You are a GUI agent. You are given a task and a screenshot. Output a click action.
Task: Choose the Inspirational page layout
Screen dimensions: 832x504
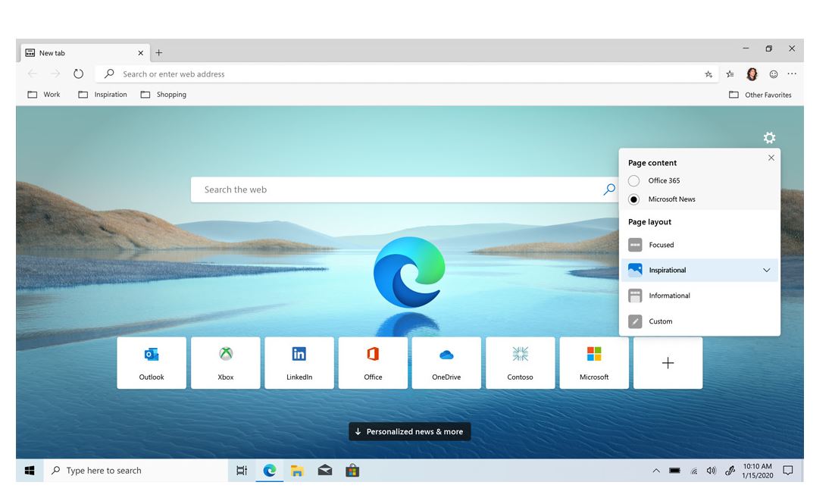pos(699,270)
